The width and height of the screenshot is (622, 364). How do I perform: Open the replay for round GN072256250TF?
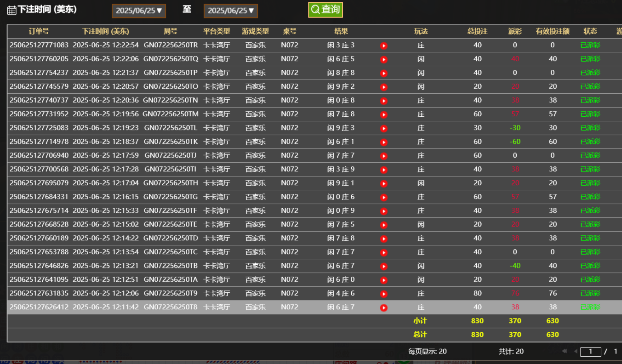[x=384, y=211]
